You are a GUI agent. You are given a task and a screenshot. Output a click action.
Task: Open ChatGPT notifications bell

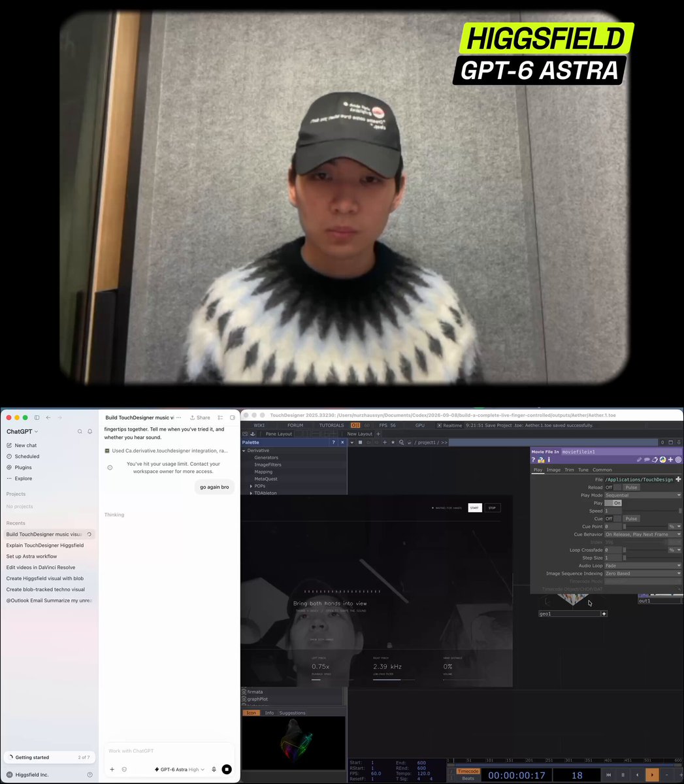pyautogui.click(x=90, y=432)
